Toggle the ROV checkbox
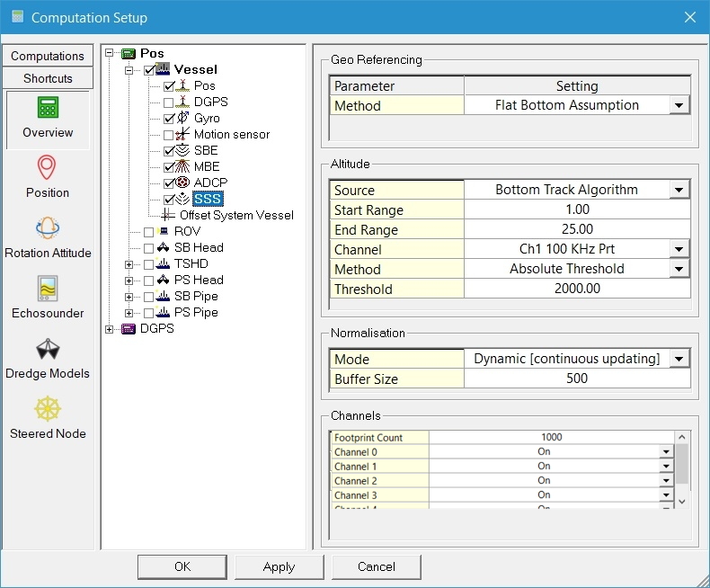 click(148, 232)
